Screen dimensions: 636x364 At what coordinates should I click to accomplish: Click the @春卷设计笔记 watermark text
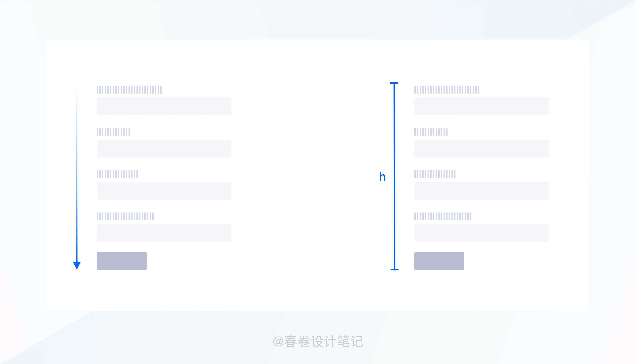pos(318,341)
